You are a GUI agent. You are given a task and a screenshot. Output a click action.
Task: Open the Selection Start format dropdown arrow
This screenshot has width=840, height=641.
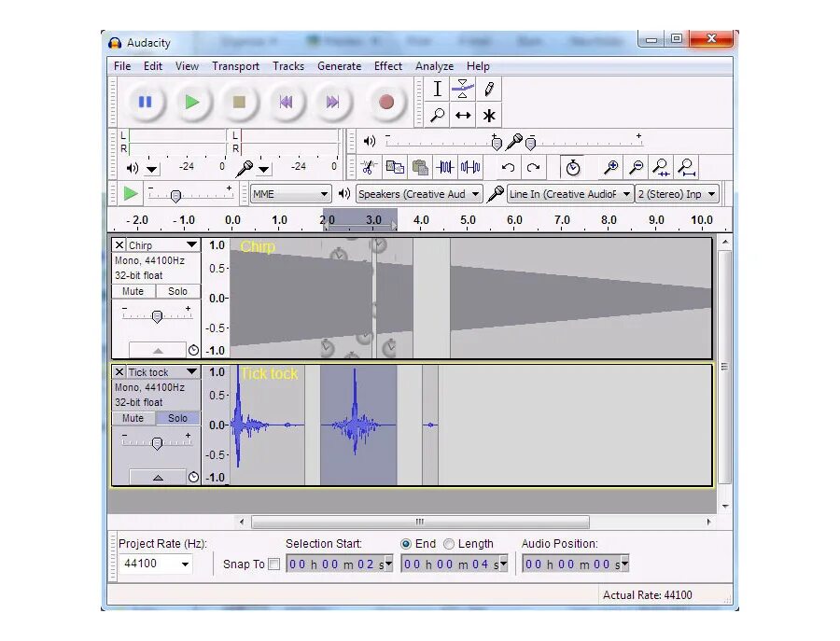[x=389, y=564]
